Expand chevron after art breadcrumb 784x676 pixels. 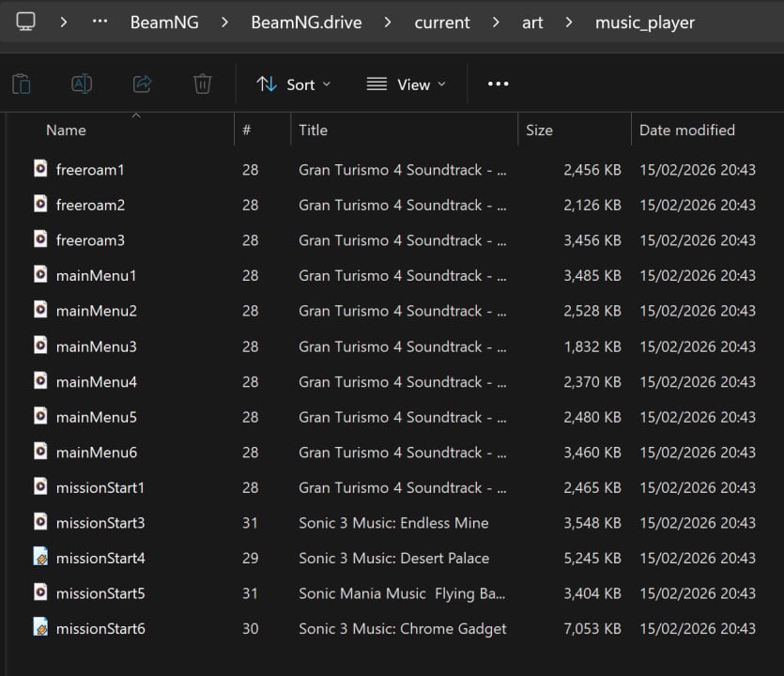click(x=568, y=23)
